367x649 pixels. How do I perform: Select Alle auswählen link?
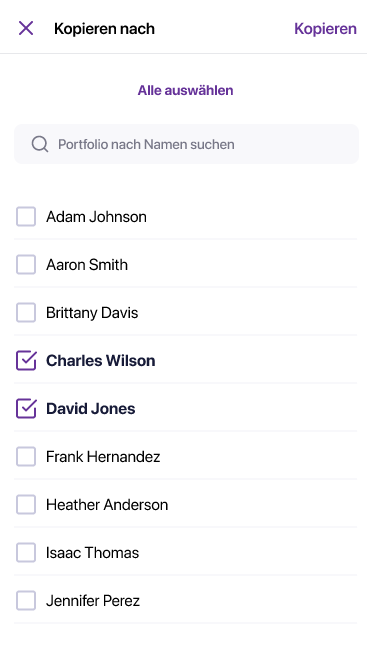coord(185,90)
